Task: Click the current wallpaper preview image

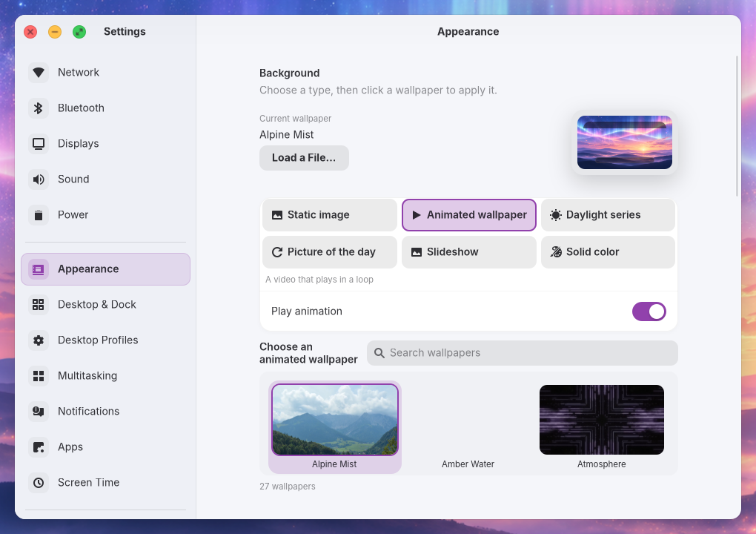Action: tap(624, 142)
